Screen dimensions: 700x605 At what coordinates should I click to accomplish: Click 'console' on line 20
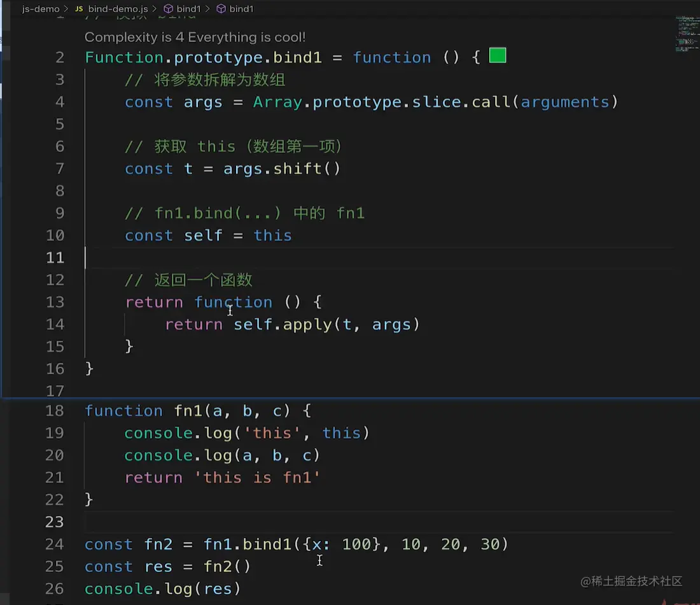(158, 456)
